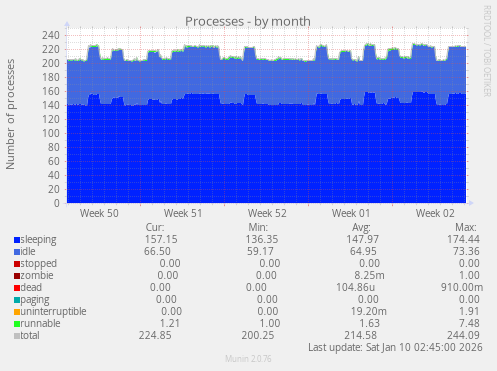The width and height of the screenshot is (497, 371).
Task: Click uninterruptible maximum value 1.91
Action: (x=469, y=311)
